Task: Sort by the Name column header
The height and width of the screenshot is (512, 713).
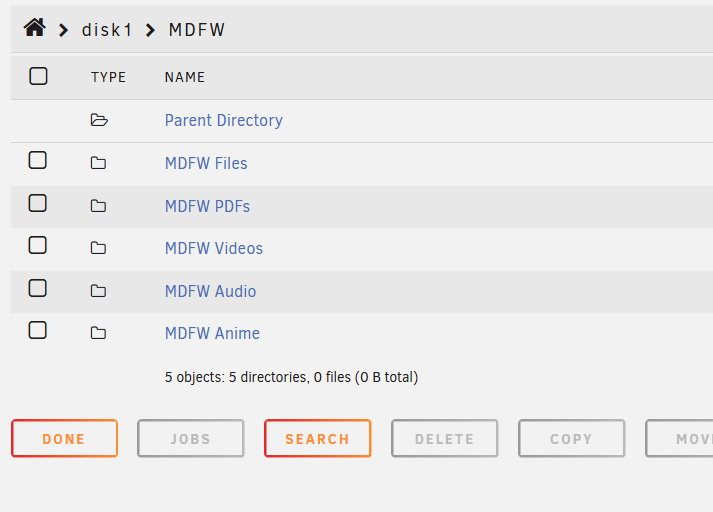Action: (185, 77)
